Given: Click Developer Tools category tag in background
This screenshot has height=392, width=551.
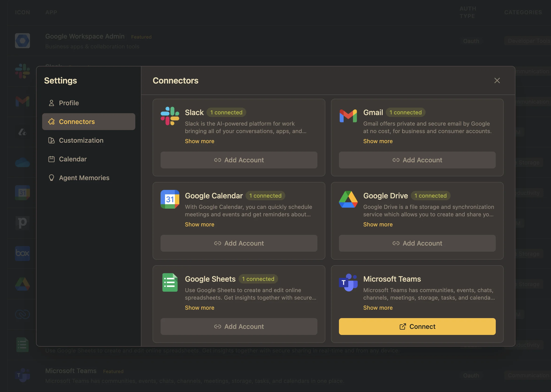Looking at the screenshot, I should (x=528, y=41).
